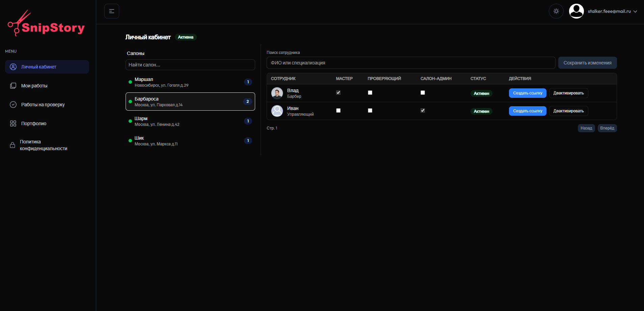Image resolution: width=644 pixels, height=311 pixels.
Task: Click the Активна status badge in header
Action: pyautogui.click(x=186, y=37)
